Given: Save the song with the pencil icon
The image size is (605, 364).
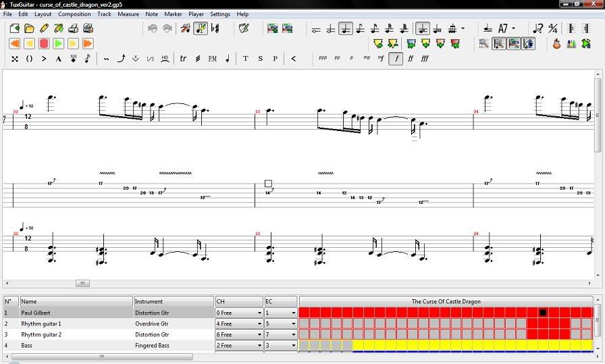Looking at the screenshot, I should [x=44, y=28].
